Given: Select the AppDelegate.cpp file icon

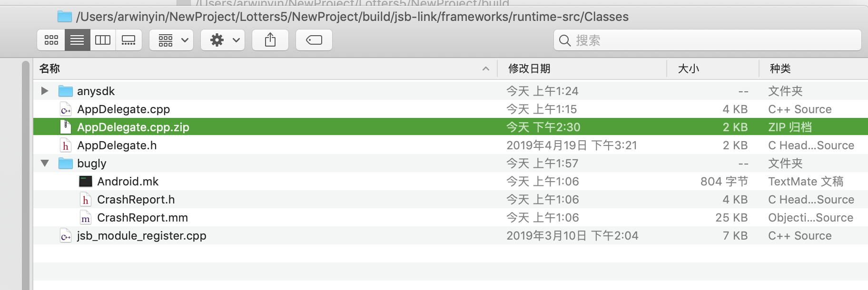Looking at the screenshot, I should (66, 109).
